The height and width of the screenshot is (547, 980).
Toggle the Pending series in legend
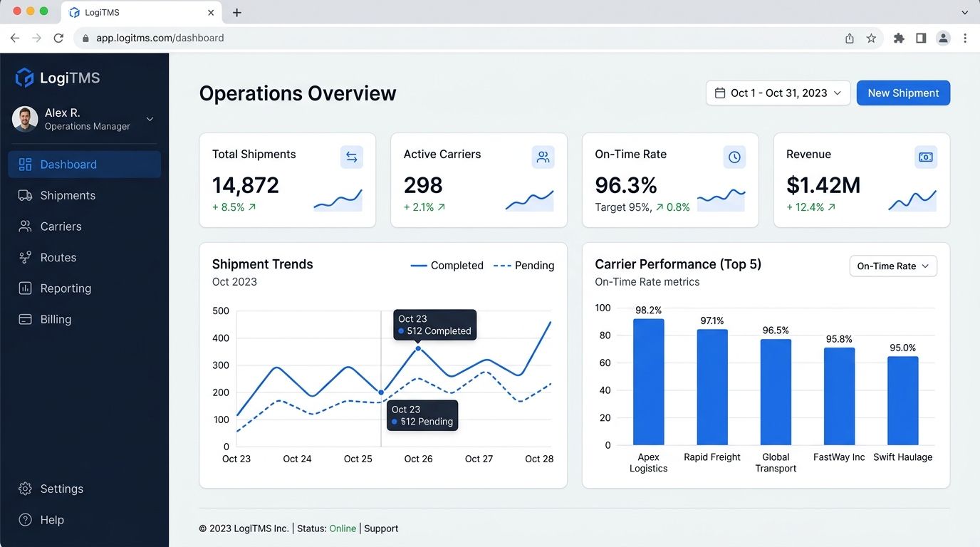pyautogui.click(x=523, y=266)
